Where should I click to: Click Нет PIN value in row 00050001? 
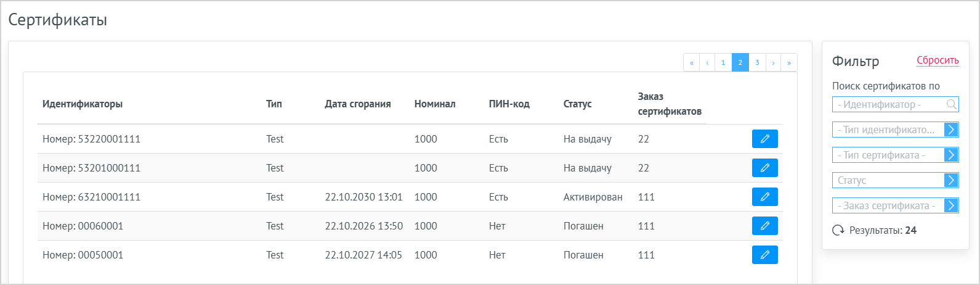(497, 255)
